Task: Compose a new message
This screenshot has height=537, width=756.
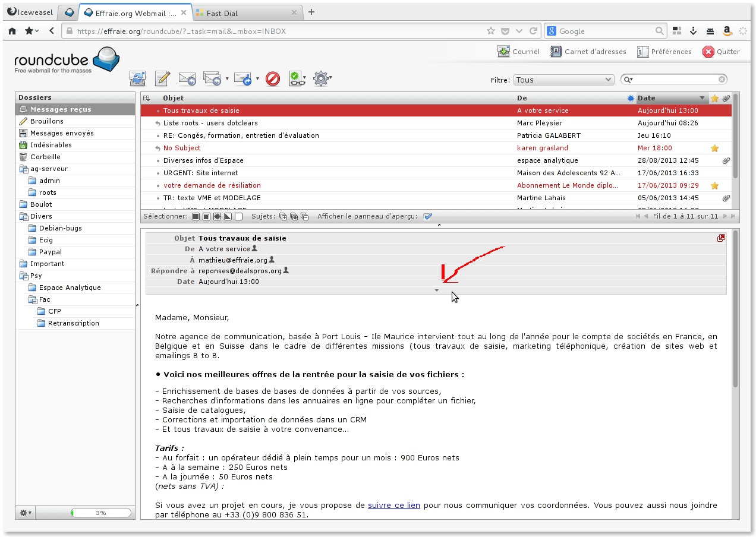Action: point(162,78)
